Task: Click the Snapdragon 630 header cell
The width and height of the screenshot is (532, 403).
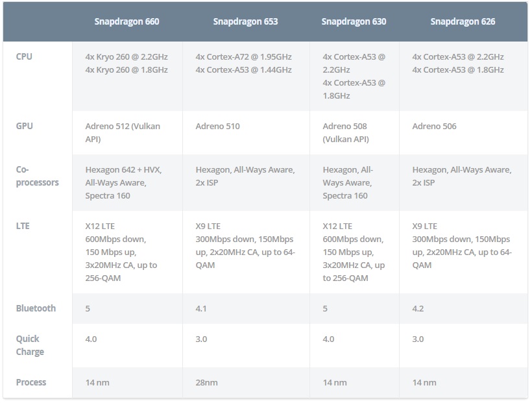Action: (354, 21)
